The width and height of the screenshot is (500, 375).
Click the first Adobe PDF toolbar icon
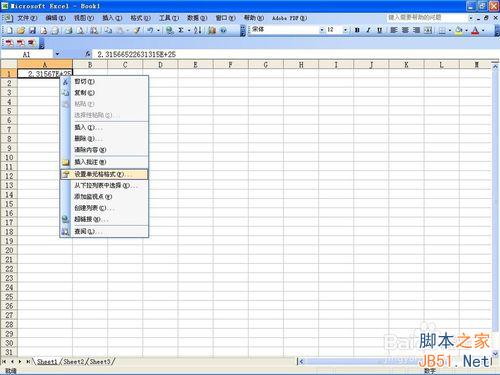10,43
